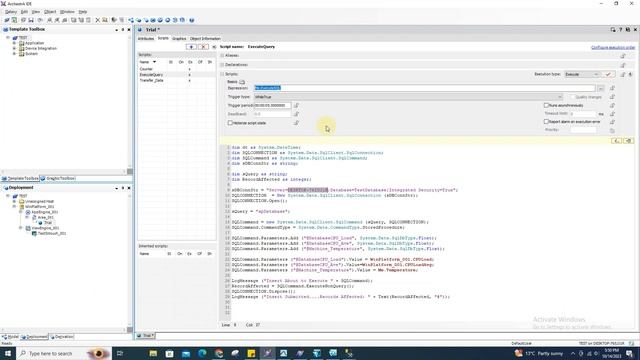Collapse the Scripts section
640x360 pixels.
(x=222, y=74)
